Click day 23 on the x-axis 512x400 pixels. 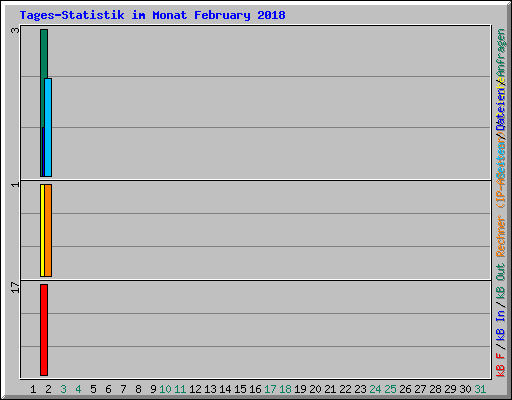[x=360, y=389]
